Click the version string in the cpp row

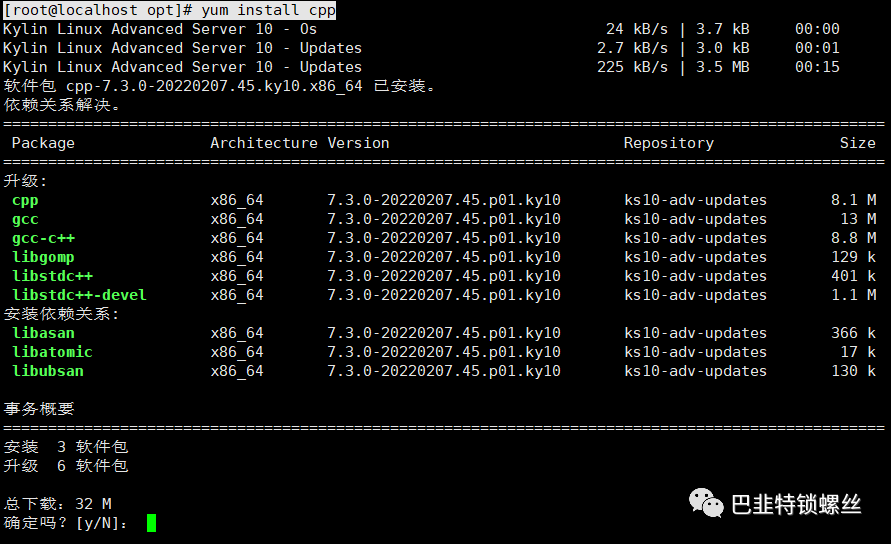[x=444, y=200]
